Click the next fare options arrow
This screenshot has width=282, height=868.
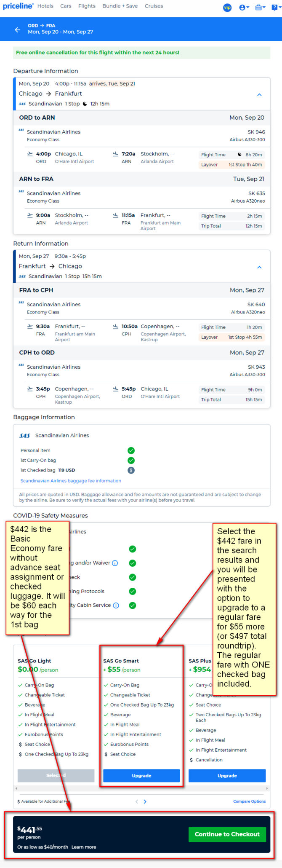coord(145,801)
